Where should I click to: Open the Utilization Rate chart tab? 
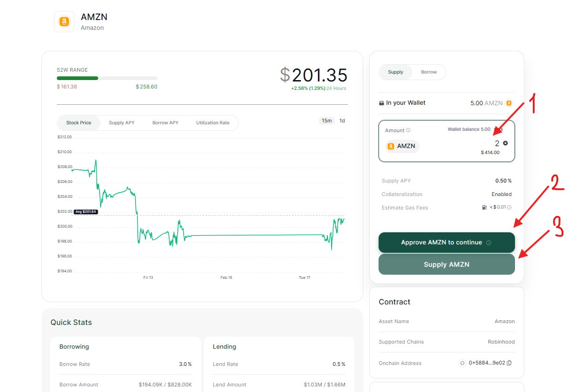click(x=212, y=123)
